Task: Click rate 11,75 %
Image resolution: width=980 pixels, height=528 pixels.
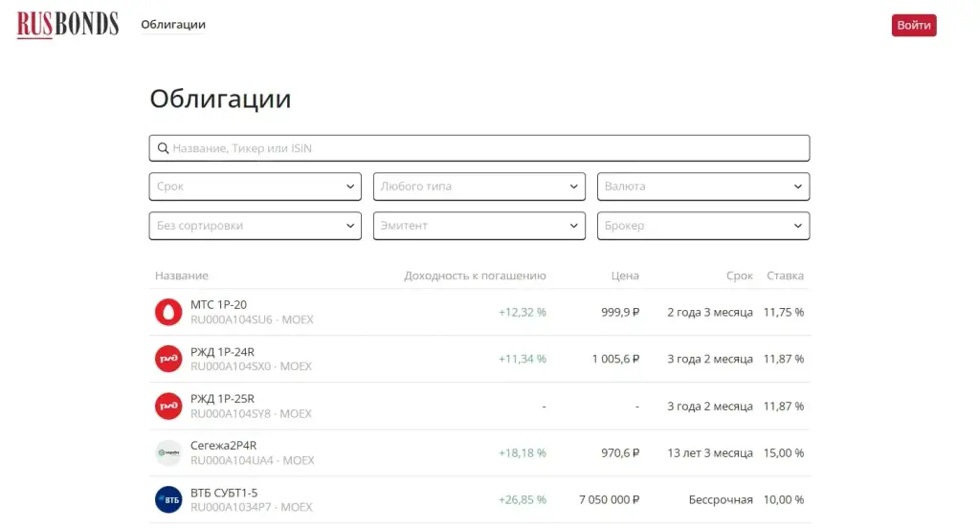Action: (784, 312)
